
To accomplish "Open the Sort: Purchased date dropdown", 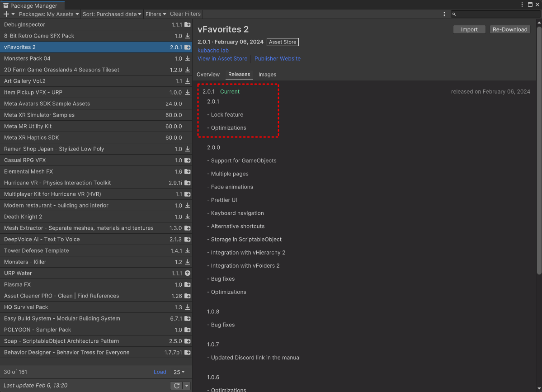I will (112, 14).
